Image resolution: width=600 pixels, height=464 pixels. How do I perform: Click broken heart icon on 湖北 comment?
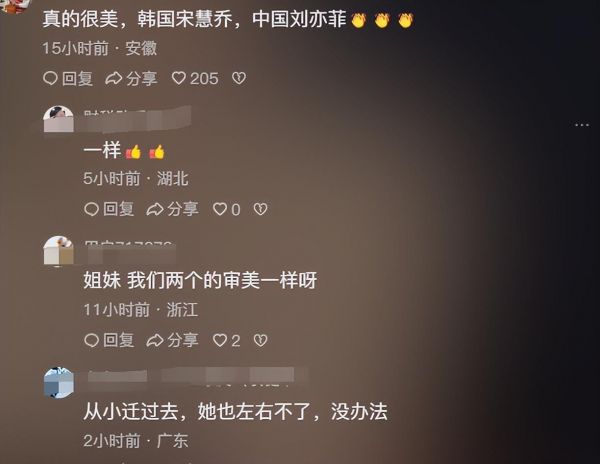pos(261,209)
